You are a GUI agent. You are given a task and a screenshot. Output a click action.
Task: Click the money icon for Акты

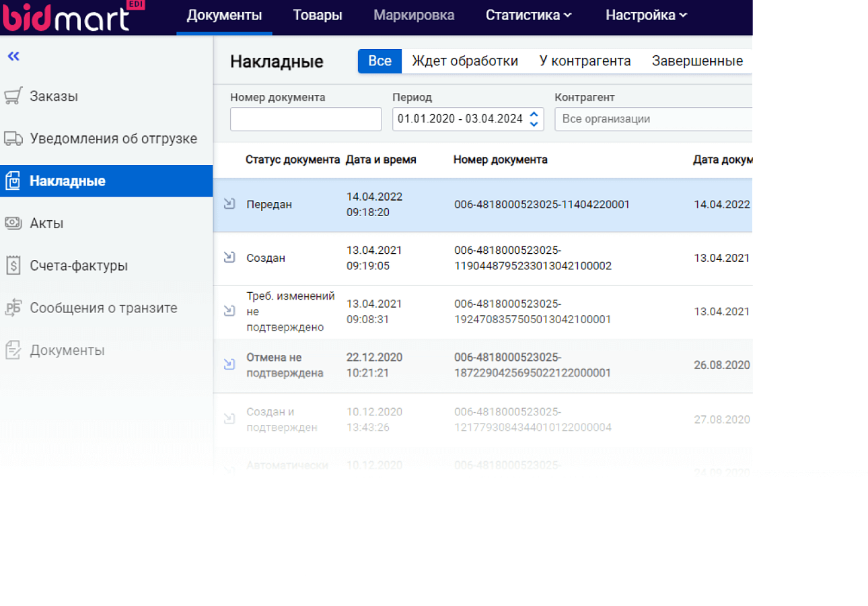click(13, 223)
